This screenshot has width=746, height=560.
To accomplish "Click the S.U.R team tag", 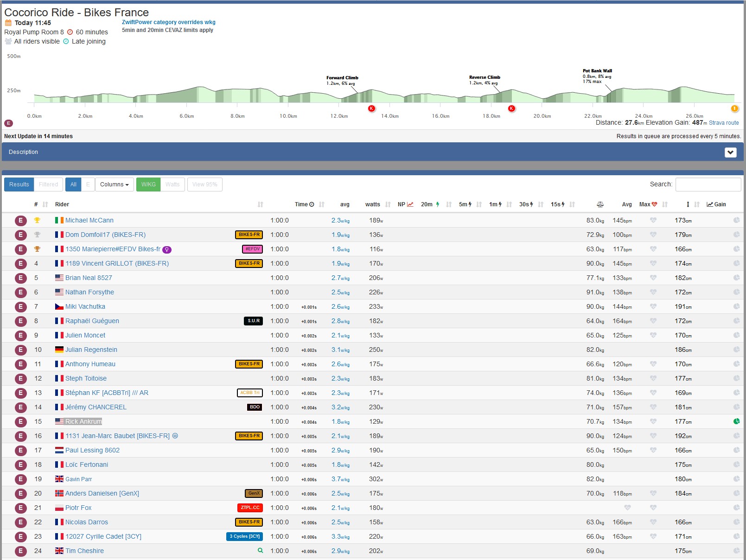I will coord(254,321).
